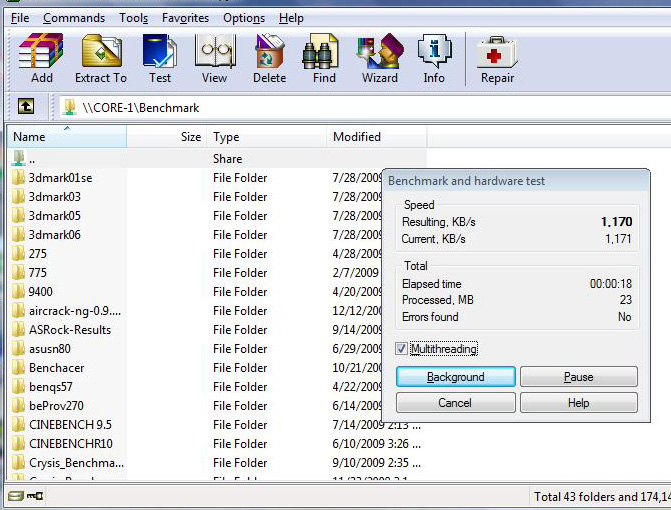Uncheck the Multithreading checkbox

[401, 349]
